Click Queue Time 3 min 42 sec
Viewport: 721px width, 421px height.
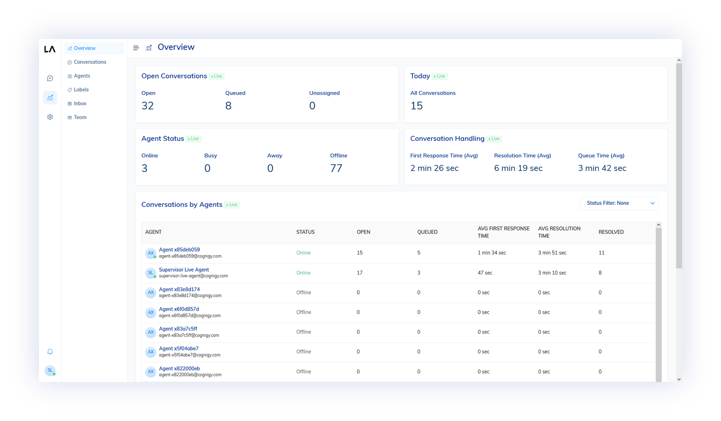(x=602, y=168)
